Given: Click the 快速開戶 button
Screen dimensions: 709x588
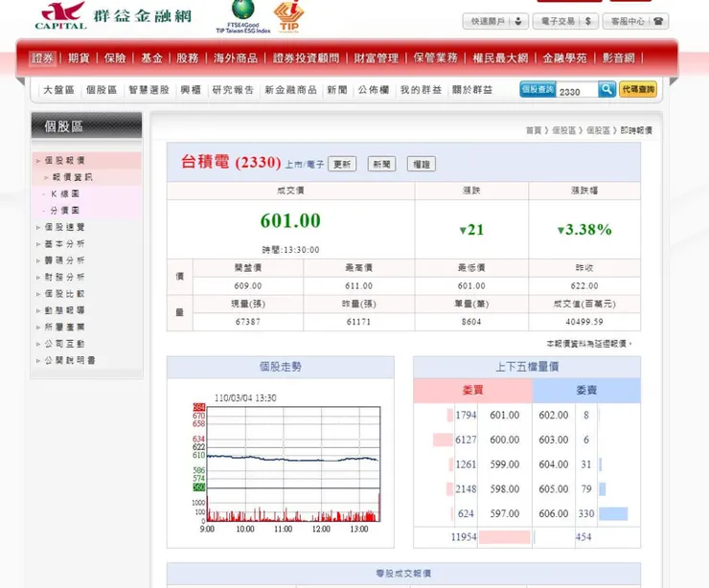Looking at the screenshot, I should coord(495,21).
